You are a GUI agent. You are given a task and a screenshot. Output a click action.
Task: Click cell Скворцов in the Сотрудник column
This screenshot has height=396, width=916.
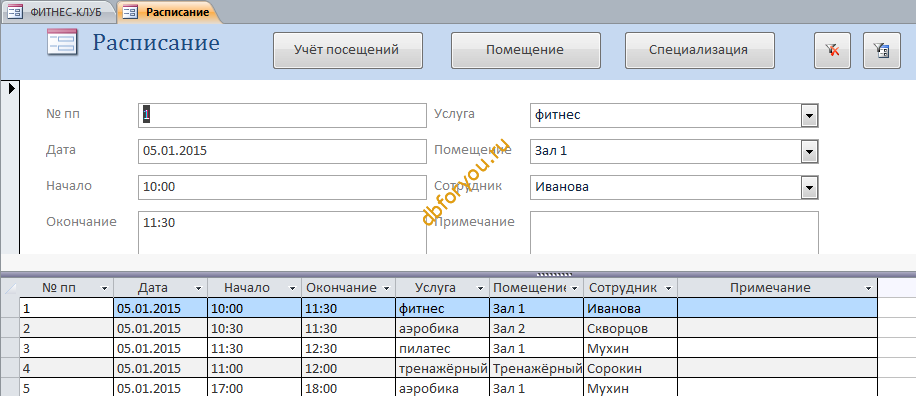point(631,329)
